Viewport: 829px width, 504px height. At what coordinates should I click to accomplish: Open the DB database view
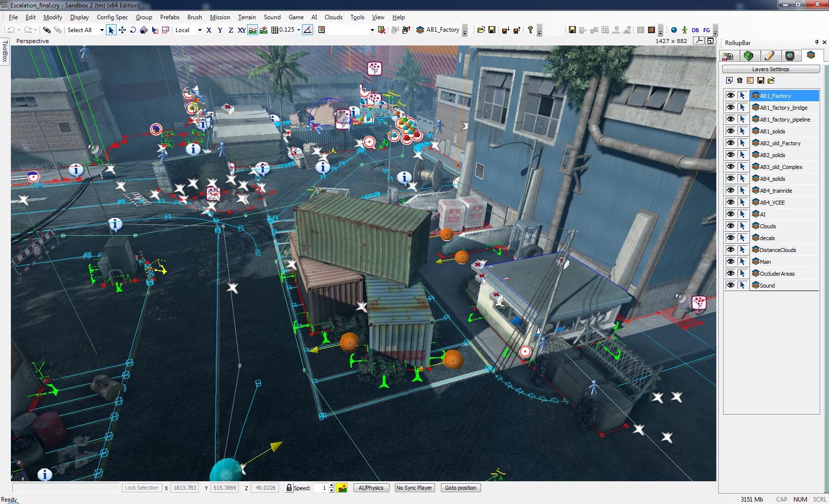696,30
